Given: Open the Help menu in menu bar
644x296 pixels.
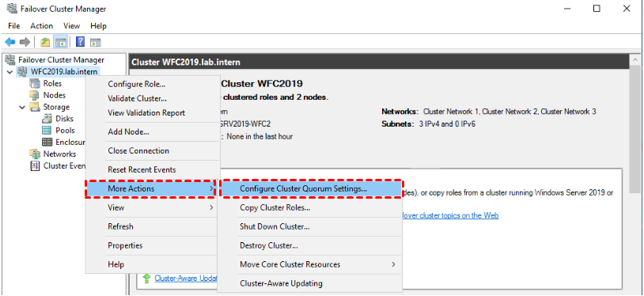Looking at the screenshot, I should pyautogui.click(x=98, y=26).
